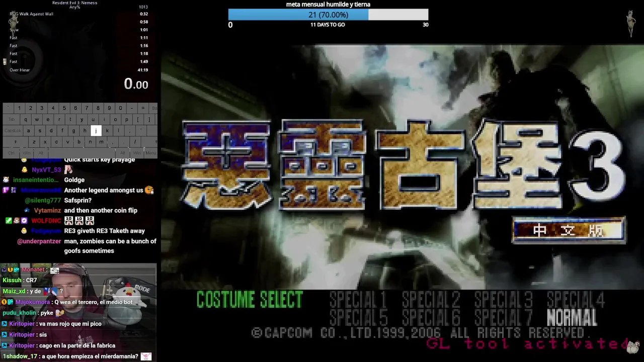
Task: Click the attempt counter 1013
Action: [x=143, y=7]
